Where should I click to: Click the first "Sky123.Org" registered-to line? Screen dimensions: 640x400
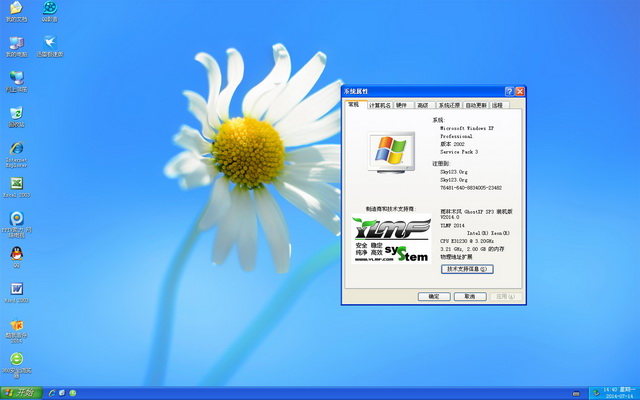point(453,172)
